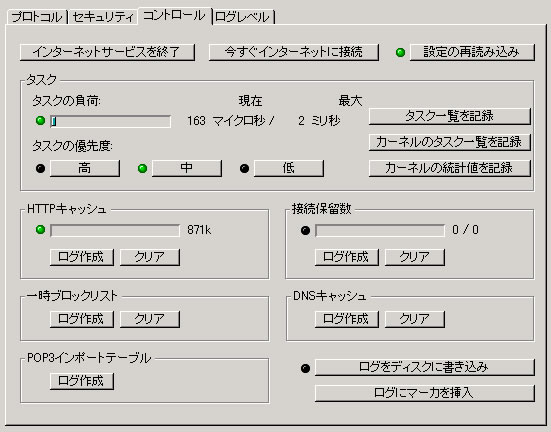Click the black LED beside ログをディスクに書き込み
The height and width of the screenshot is (432, 551).
click(305, 368)
